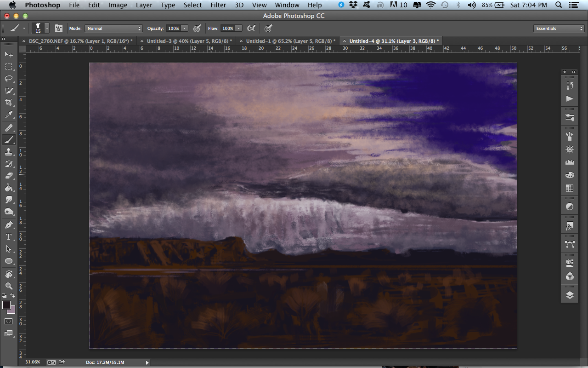Screen dimensions: 588x368
Task: Toggle Quick Mask mode
Action: click(9, 321)
